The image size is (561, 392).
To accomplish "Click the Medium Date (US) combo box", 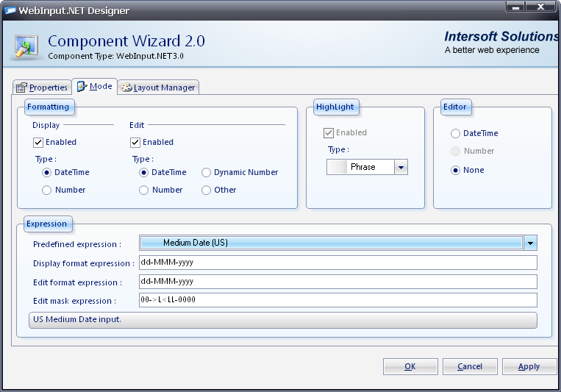I will coord(331,243).
